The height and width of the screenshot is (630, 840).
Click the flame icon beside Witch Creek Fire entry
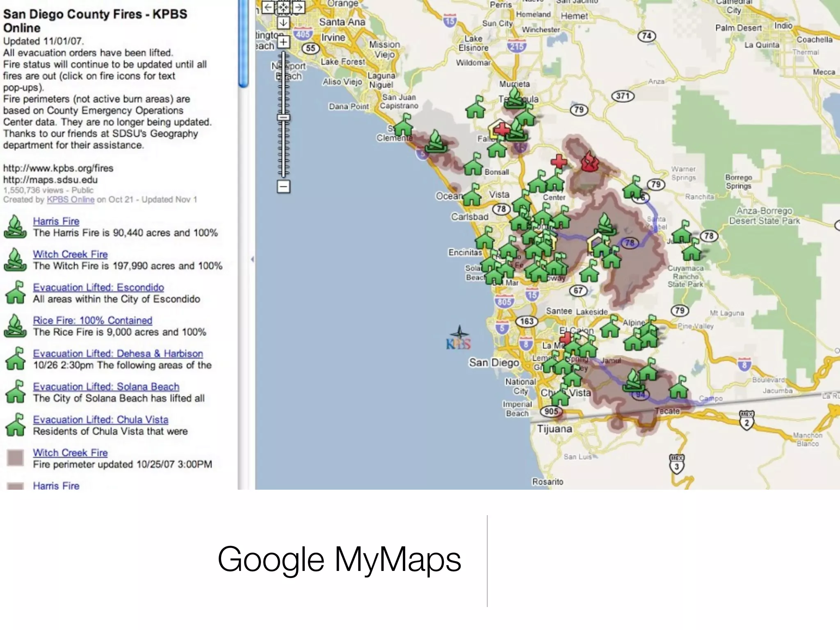[x=15, y=260]
